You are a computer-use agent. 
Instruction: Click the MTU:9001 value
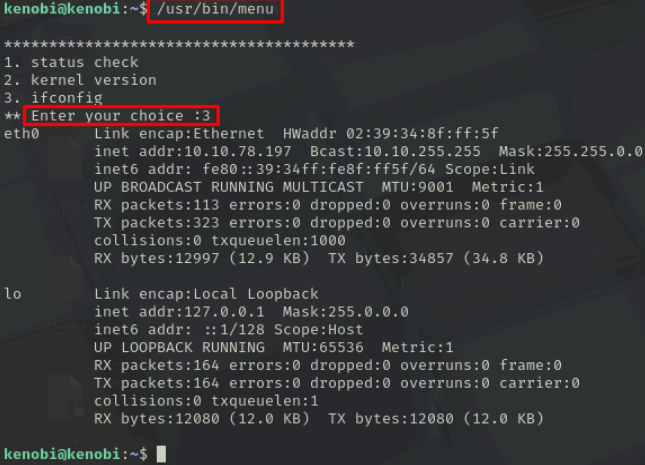coord(417,187)
